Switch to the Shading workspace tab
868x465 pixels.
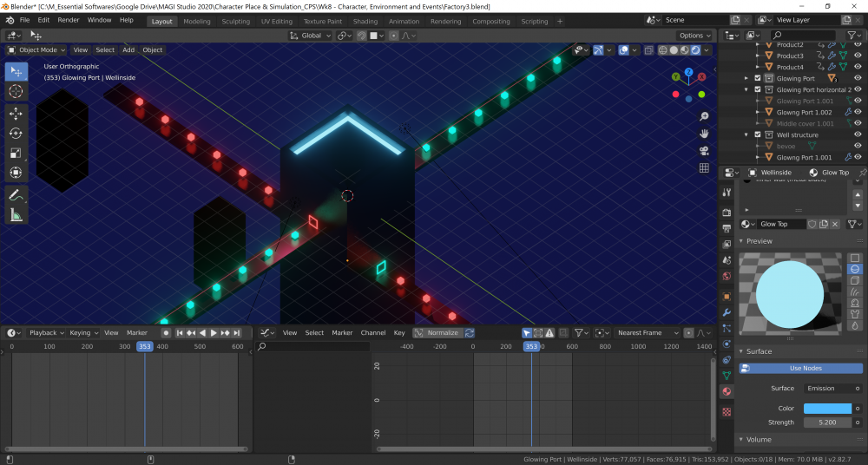pos(365,22)
